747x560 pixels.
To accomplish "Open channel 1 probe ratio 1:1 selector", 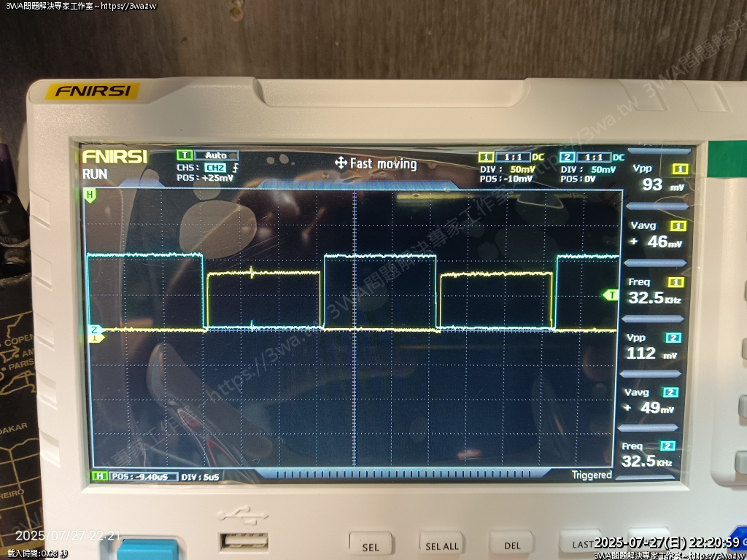I will tap(512, 157).
